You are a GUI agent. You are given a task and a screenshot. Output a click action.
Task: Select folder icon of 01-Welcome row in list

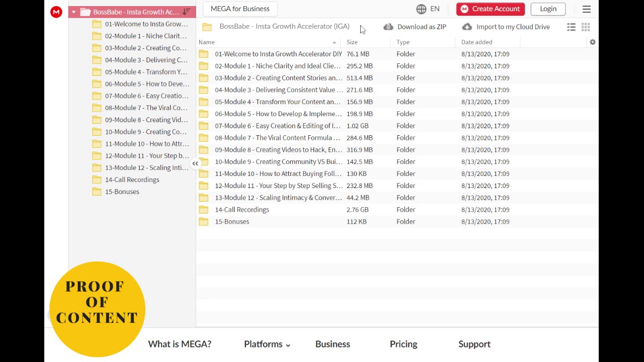pyautogui.click(x=204, y=54)
